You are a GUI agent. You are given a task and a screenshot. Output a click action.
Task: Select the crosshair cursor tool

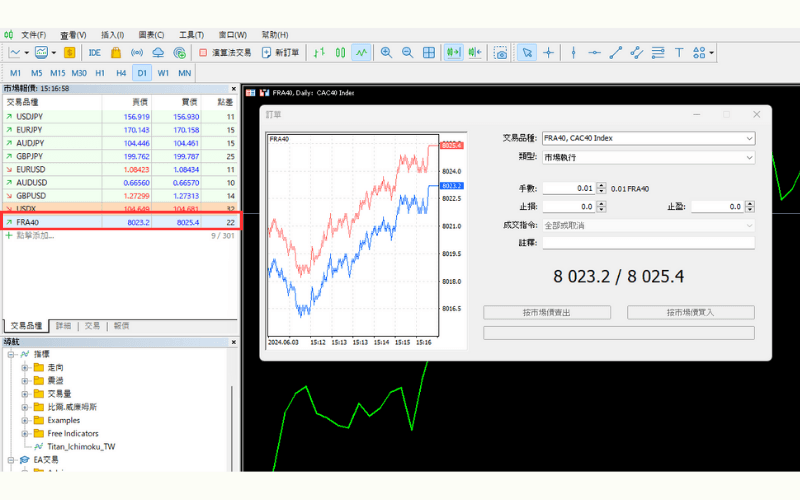click(x=549, y=52)
